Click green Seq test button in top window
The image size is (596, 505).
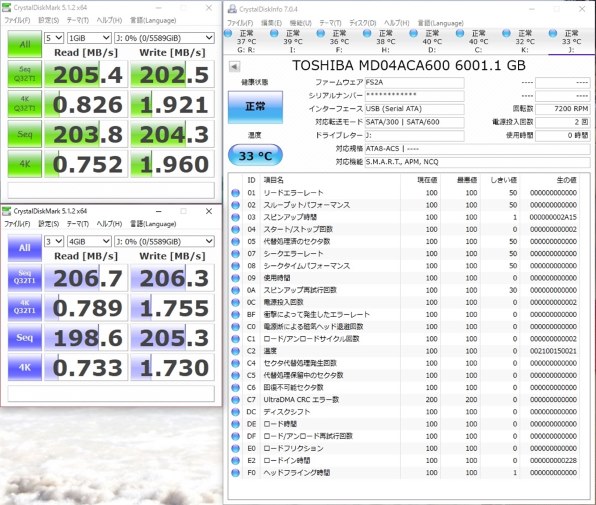coord(25,134)
